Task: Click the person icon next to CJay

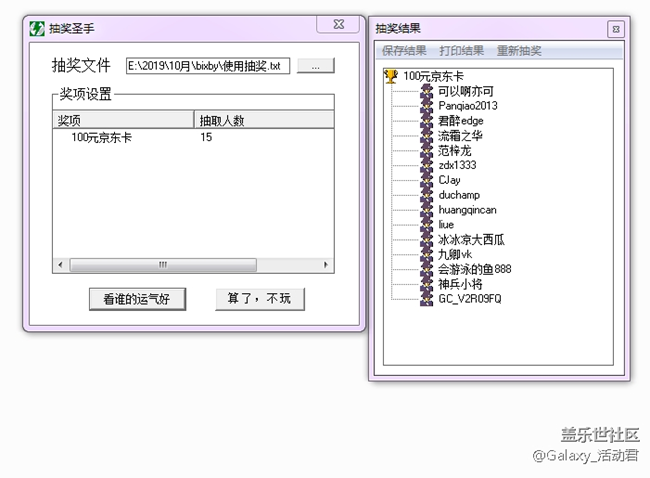Action: click(427, 180)
